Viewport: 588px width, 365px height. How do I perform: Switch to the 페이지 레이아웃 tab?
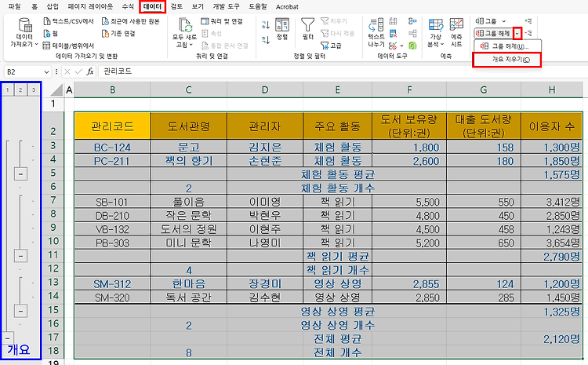click(x=90, y=6)
